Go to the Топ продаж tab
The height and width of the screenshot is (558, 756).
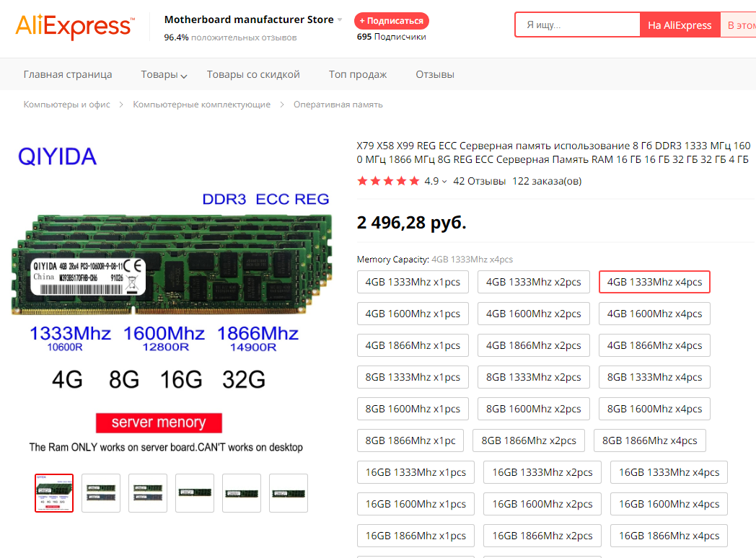(x=358, y=74)
